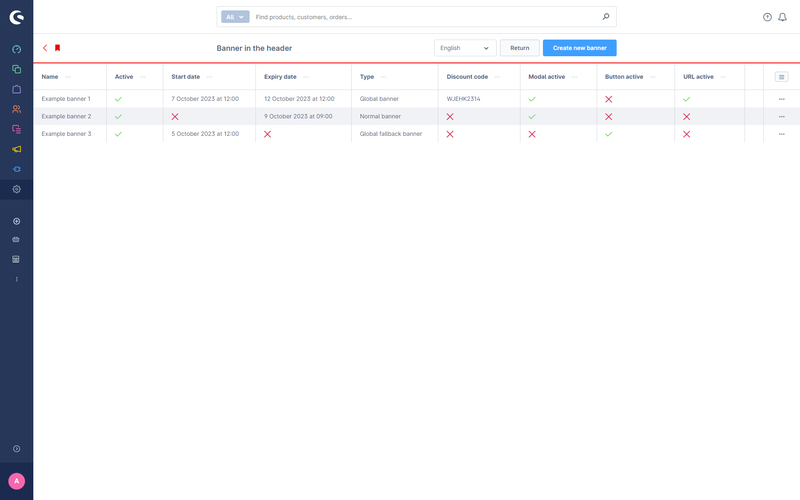800x500 pixels.
Task: Click the search magnifier icon
Action: 605,17
